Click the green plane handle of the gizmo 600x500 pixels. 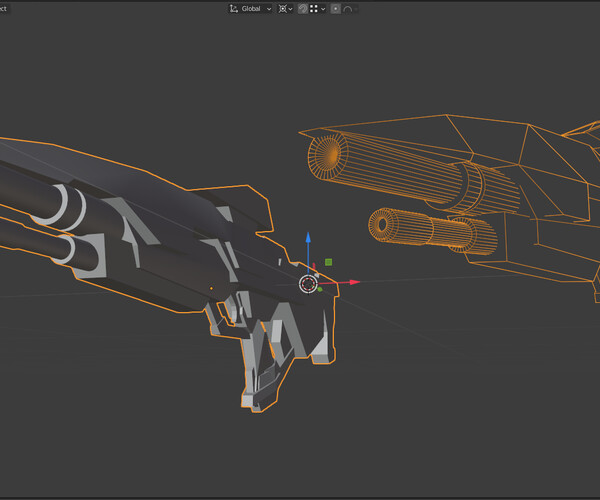[328, 262]
